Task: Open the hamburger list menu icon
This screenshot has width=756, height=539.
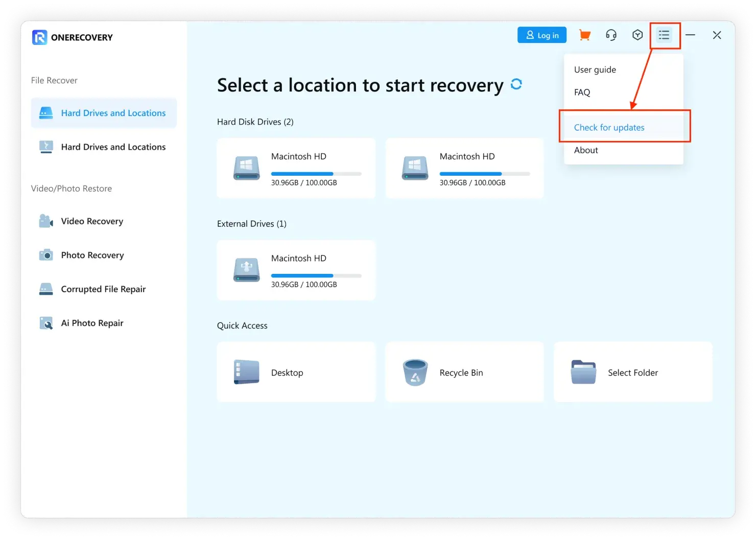Action: click(664, 35)
